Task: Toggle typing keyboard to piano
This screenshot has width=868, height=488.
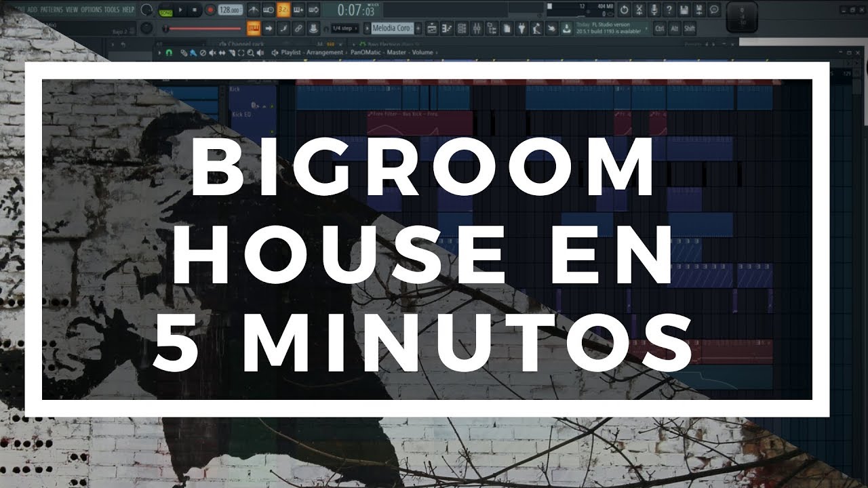Action: coord(254,28)
